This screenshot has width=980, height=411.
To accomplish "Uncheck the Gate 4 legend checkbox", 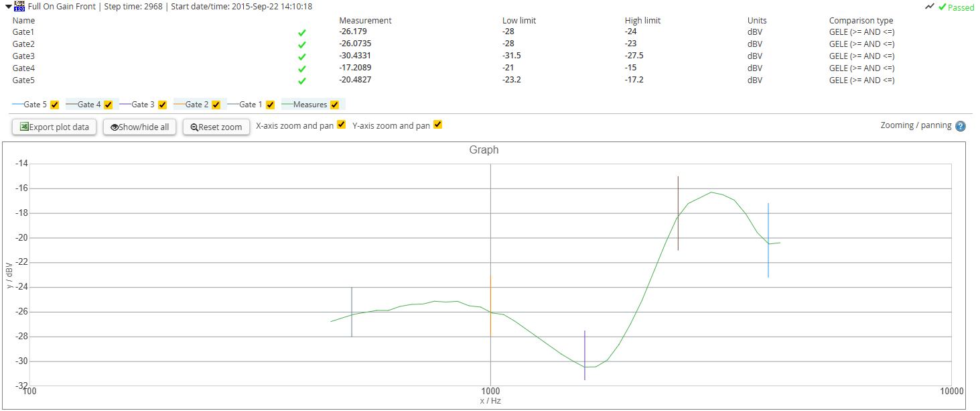I will point(109,105).
